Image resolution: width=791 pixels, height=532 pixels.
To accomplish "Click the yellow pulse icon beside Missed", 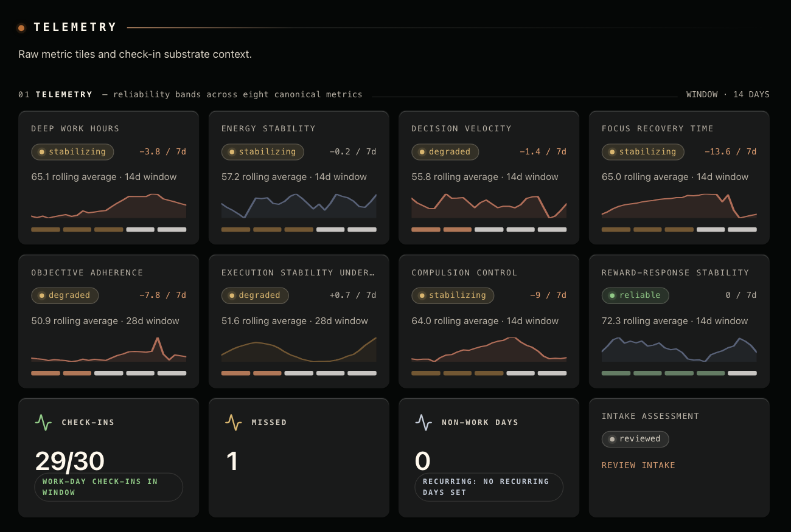I will coord(234,422).
